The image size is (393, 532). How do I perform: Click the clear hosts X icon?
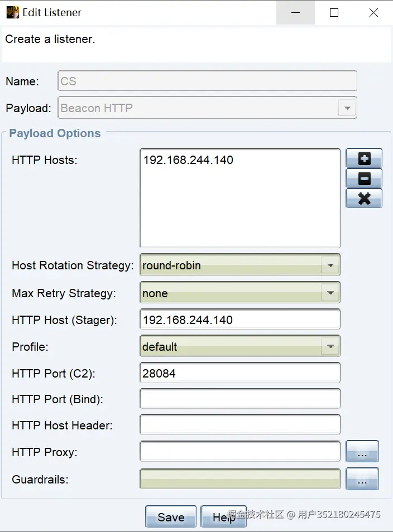(x=363, y=199)
